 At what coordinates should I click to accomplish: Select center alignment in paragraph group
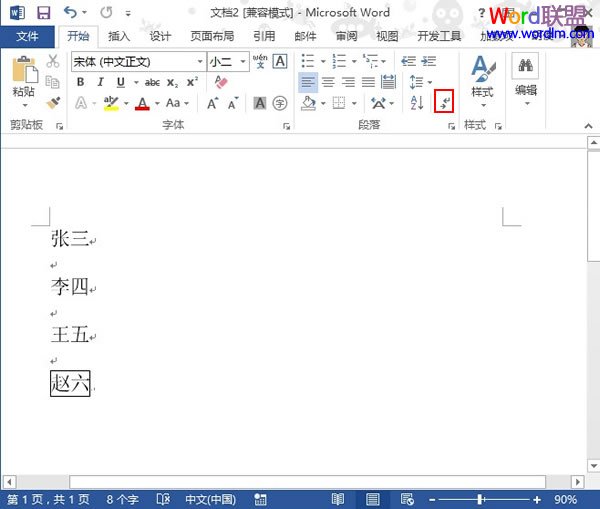point(328,83)
